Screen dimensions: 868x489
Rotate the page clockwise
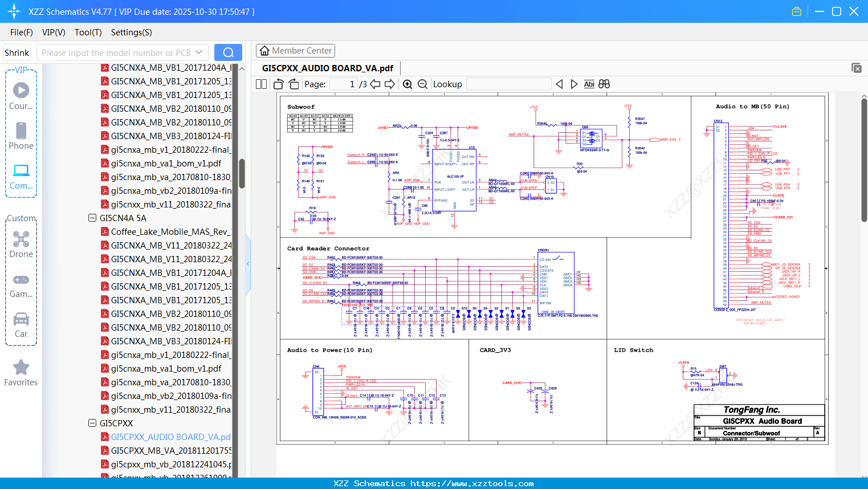tap(294, 84)
